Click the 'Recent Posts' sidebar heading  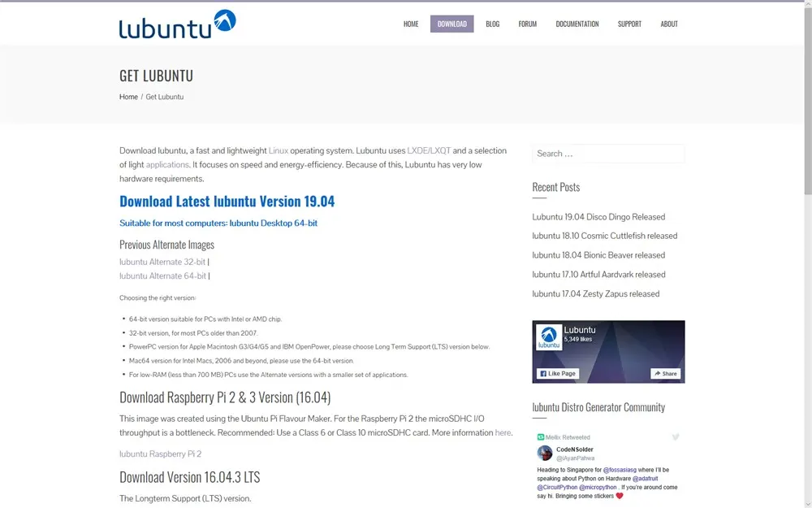(x=555, y=188)
